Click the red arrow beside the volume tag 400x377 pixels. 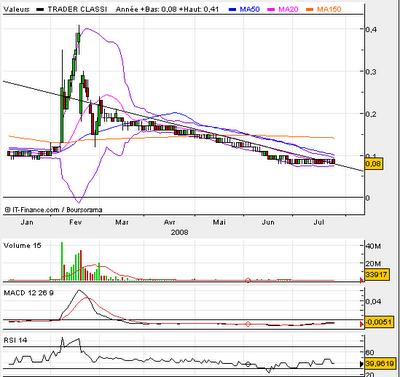click(x=362, y=281)
